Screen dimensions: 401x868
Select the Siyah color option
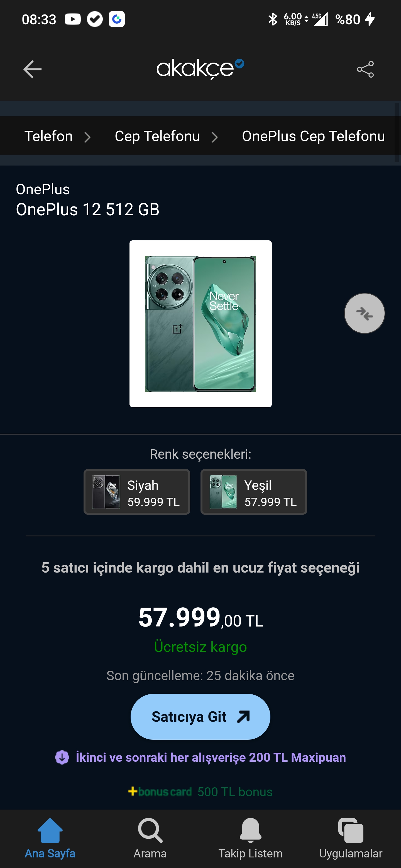pos(136,492)
